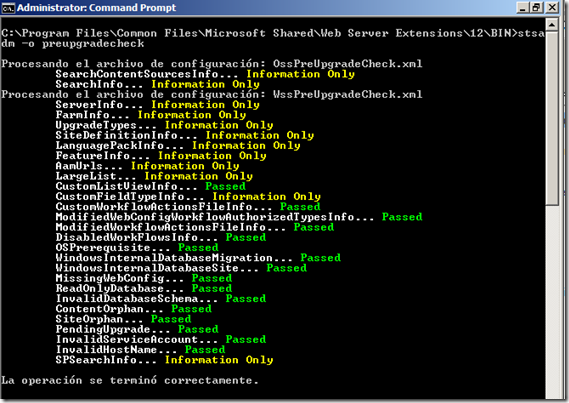Click the 'CustomWorkflowActionsFileInfo...' line

(x=188, y=206)
